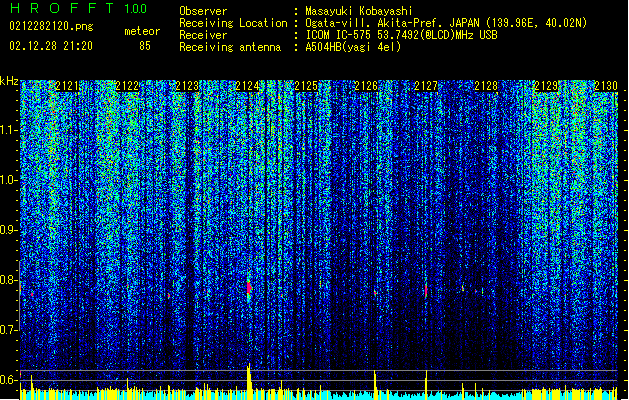Click the meteor label
This screenshot has width=629, height=400.
tap(142, 31)
